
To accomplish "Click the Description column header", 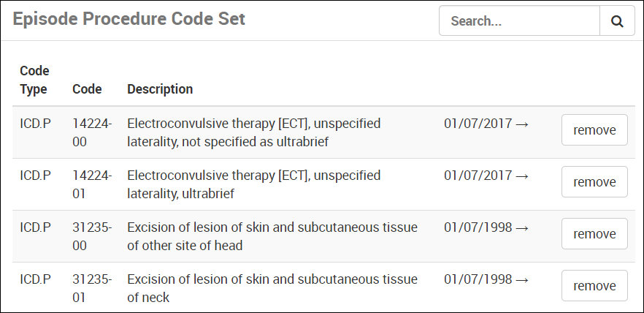I will [x=160, y=89].
